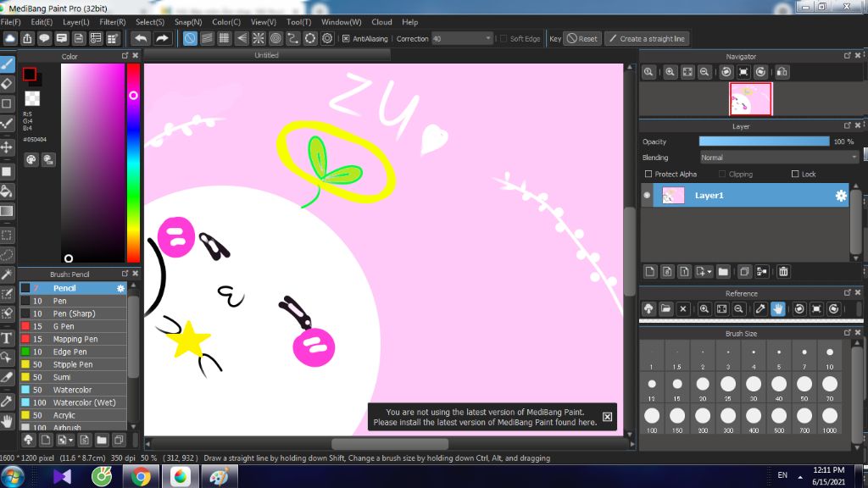Enable the crisscross grid snap

pos(224,39)
